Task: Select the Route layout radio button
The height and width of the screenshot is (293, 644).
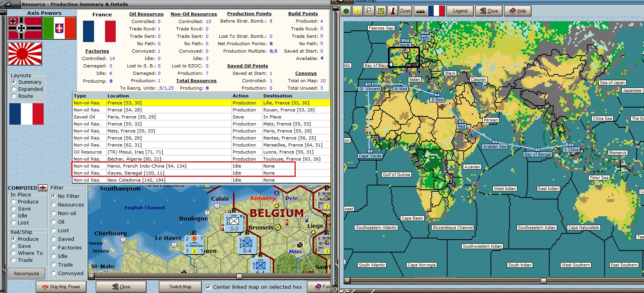Action: [x=14, y=96]
